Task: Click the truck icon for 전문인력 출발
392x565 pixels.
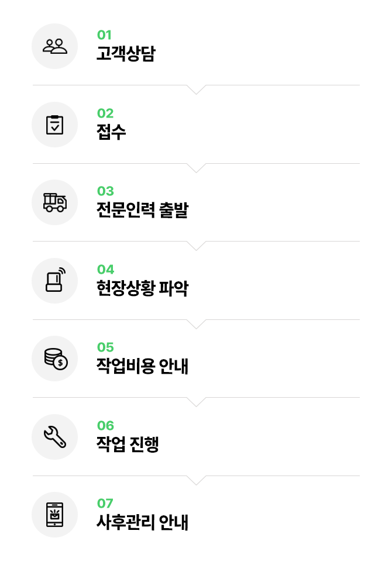Action: coord(55,202)
